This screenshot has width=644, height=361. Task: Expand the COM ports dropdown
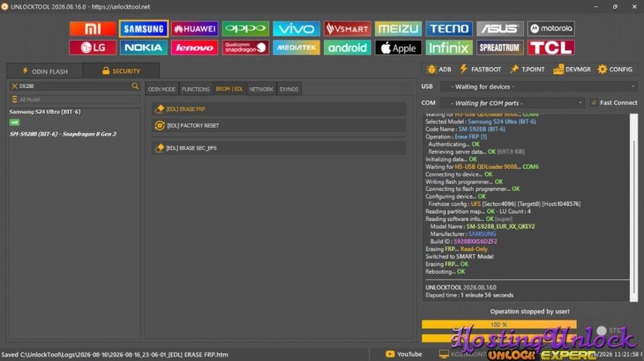tap(512, 103)
